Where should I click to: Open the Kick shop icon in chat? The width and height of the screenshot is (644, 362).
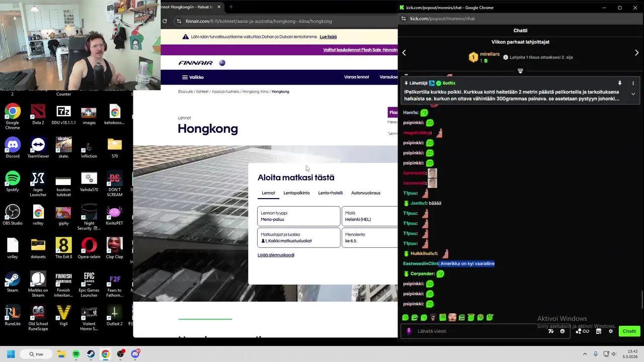click(599, 331)
